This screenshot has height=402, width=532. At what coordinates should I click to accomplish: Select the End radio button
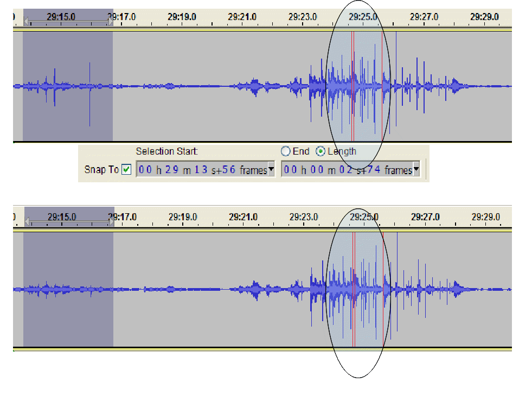[285, 151]
